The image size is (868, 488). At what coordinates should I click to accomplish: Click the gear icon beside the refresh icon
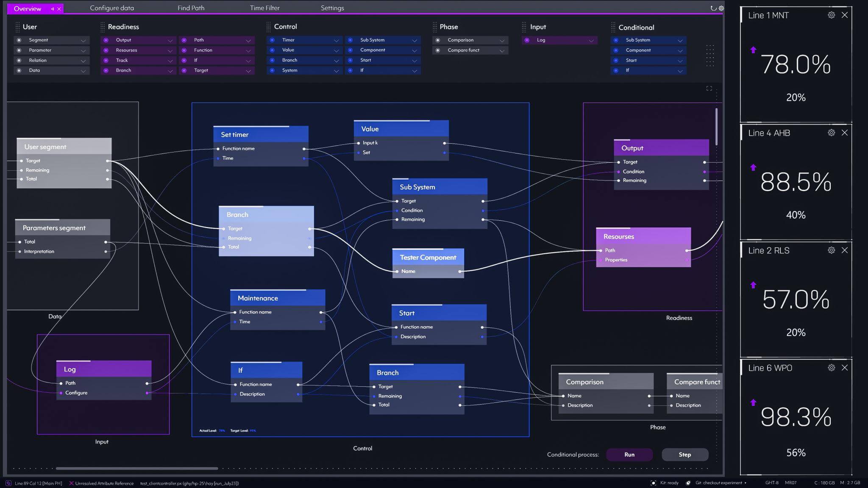[x=721, y=8]
